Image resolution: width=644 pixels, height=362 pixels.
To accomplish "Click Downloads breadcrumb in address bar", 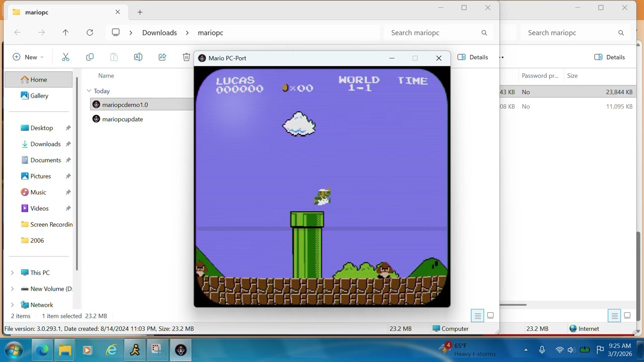I will coord(159,33).
